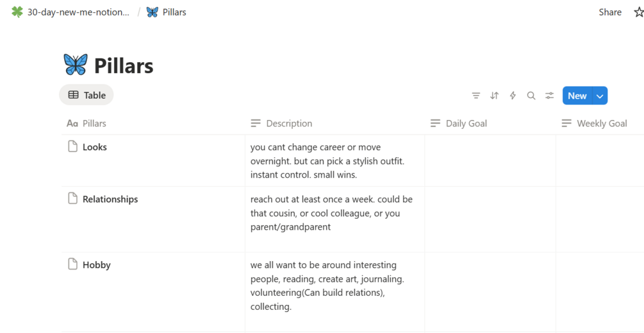Go to 30-day-new-me-notion breadcrumb
Viewport: 644px width, 333px height.
pyautogui.click(x=78, y=12)
